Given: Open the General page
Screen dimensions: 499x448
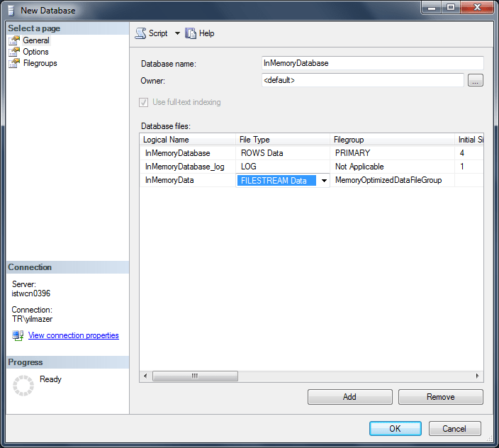Looking at the screenshot, I should click(x=36, y=40).
